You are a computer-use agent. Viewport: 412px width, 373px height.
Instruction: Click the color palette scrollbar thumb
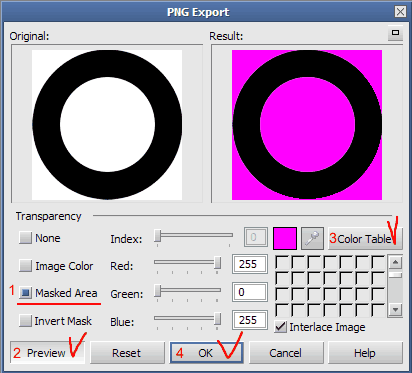pyautogui.click(x=395, y=275)
